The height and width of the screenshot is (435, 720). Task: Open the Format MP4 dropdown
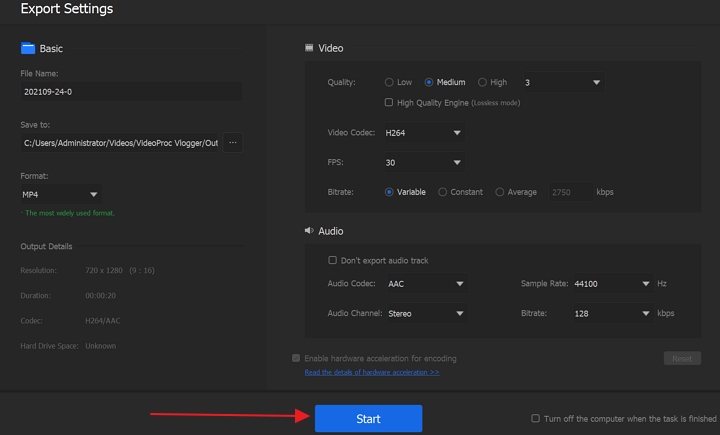tap(60, 195)
